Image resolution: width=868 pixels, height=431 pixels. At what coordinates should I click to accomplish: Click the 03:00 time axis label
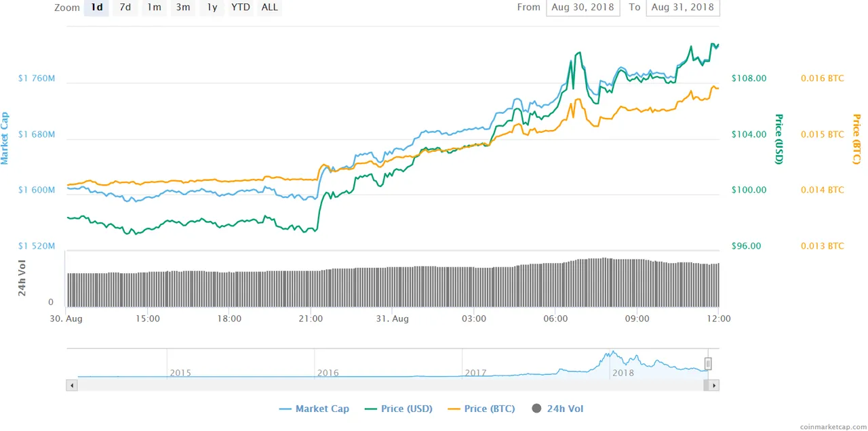[474, 319]
